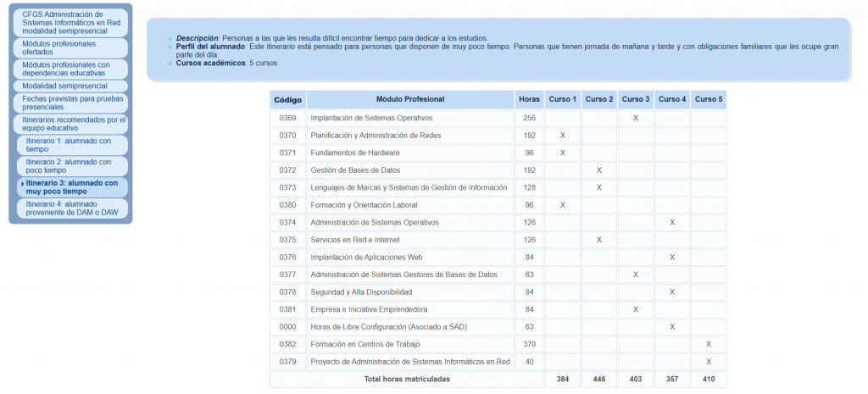Click code cell 0373
This screenshot has height=394, width=868.
[x=288, y=187]
